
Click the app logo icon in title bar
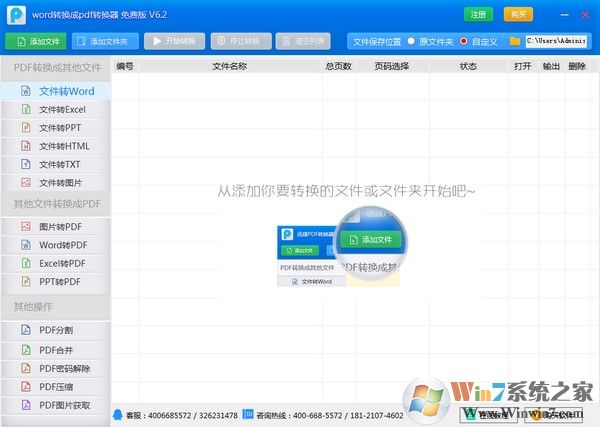point(16,15)
